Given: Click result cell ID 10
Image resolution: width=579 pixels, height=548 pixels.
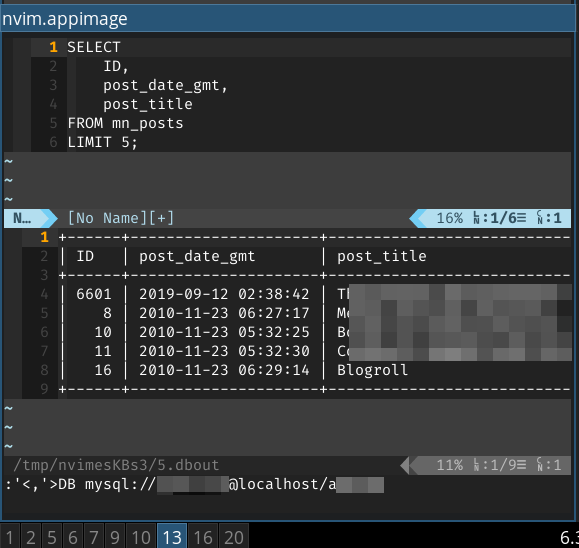Looking at the screenshot, I should coord(103,332).
